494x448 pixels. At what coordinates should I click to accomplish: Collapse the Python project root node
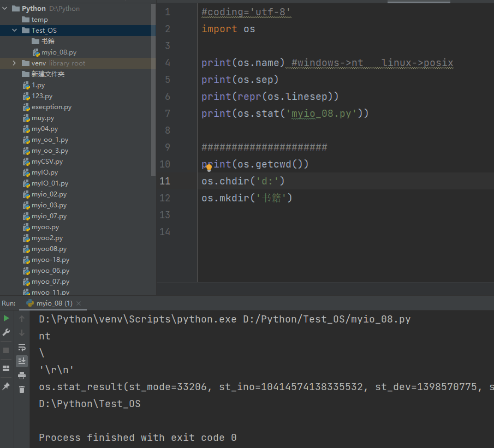(5, 9)
